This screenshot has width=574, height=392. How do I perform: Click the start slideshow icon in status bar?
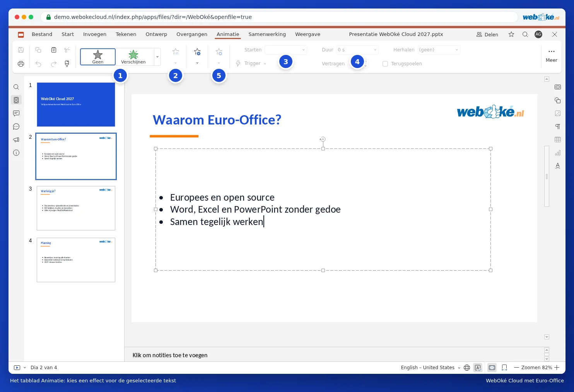[17, 368]
